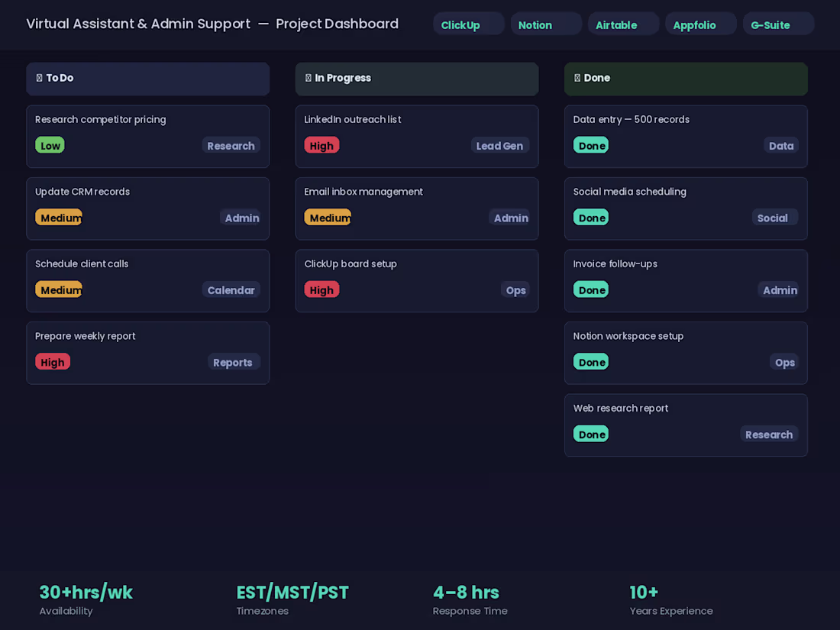
Task: Select the Airtable chip in header
Action: (x=623, y=24)
